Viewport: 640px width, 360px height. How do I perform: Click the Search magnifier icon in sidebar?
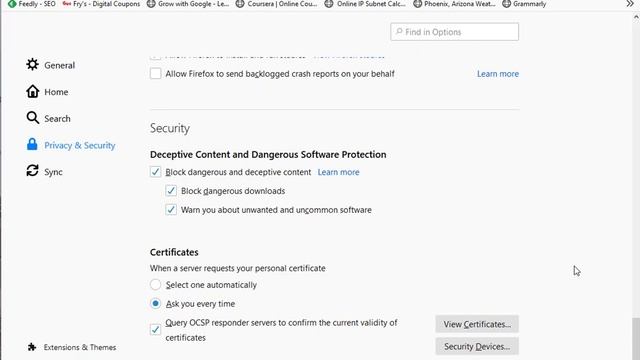[33, 118]
